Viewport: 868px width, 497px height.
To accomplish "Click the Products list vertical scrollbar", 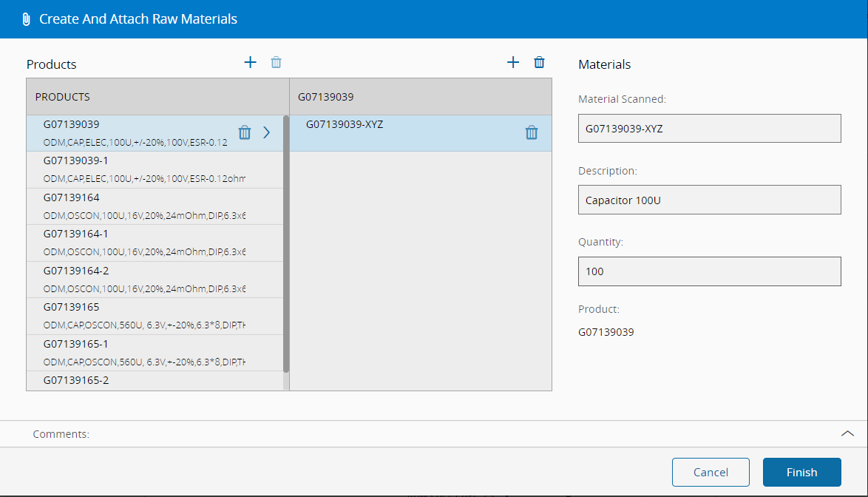I will point(286,244).
